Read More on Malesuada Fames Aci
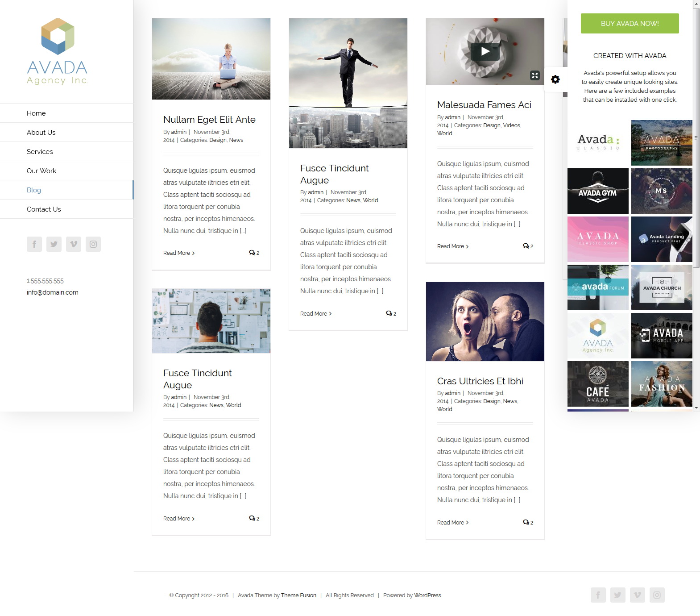This screenshot has height=616, width=700. click(453, 246)
